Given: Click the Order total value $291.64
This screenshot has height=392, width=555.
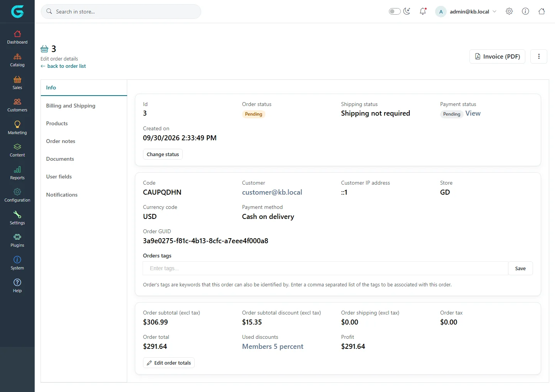Looking at the screenshot, I should coord(155,347).
